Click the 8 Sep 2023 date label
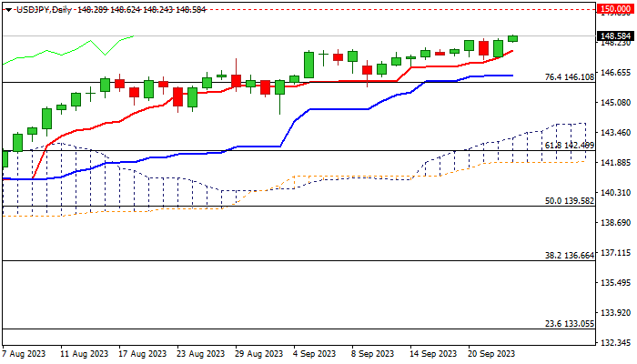Image resolution: width=637 pixels, height=364 pixels. coord(373,353)
